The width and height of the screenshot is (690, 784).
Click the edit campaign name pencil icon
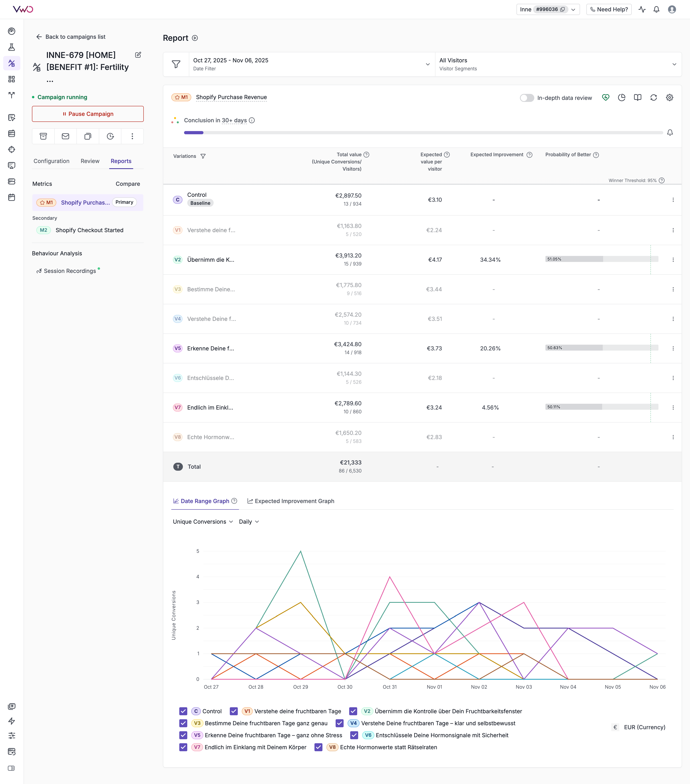(x=138, y=55)
